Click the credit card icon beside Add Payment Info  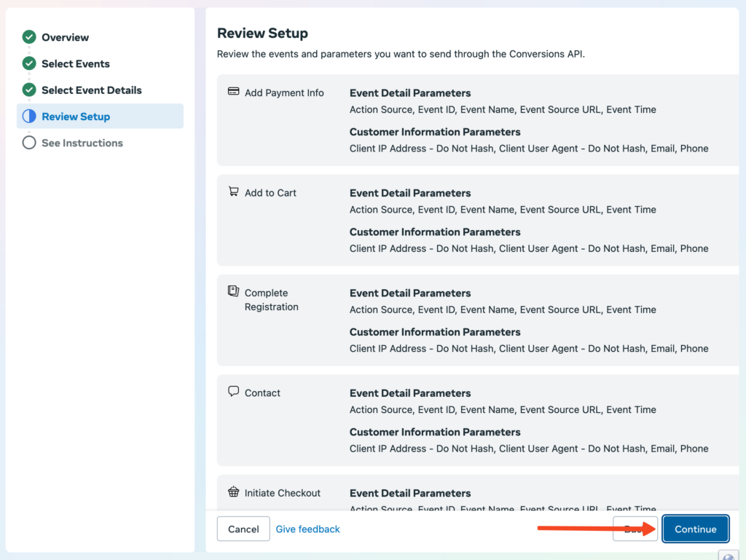tap(233, 92)
